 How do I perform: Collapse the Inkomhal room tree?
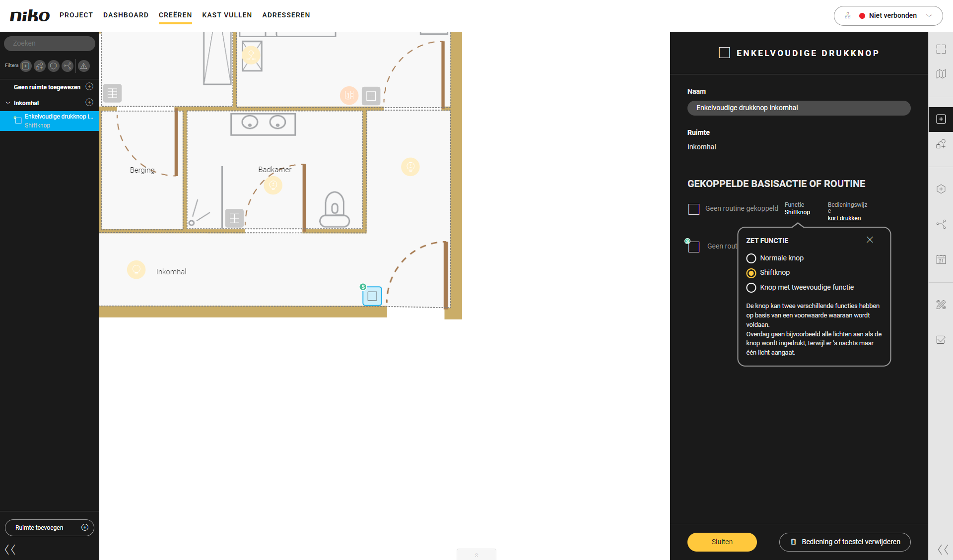8,103
